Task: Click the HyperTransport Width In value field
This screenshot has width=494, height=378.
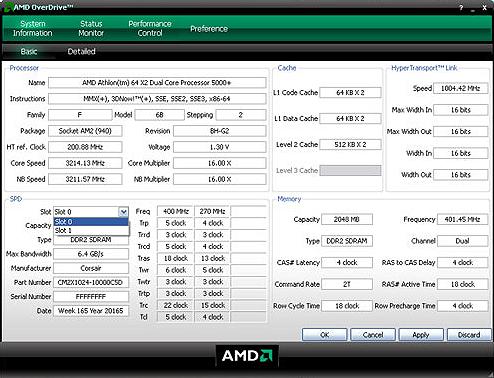Action: click(x=460, y=153)
